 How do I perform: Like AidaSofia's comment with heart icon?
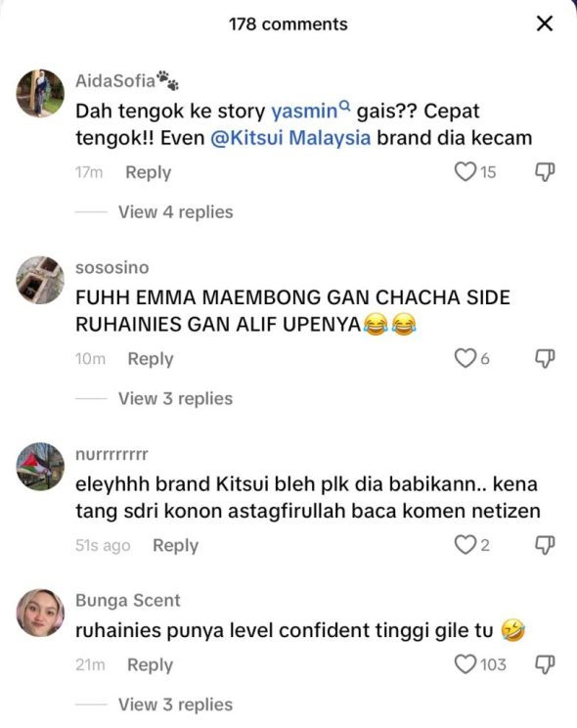point(466,172)
